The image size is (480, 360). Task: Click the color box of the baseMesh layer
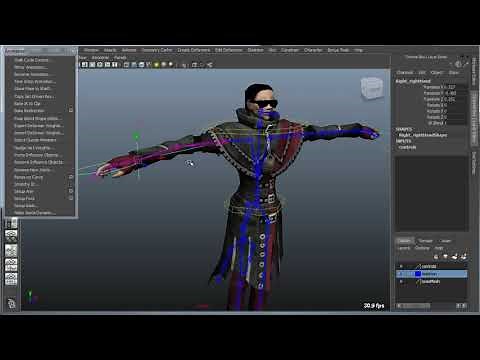pyautogui.click(x=418, y=282)
